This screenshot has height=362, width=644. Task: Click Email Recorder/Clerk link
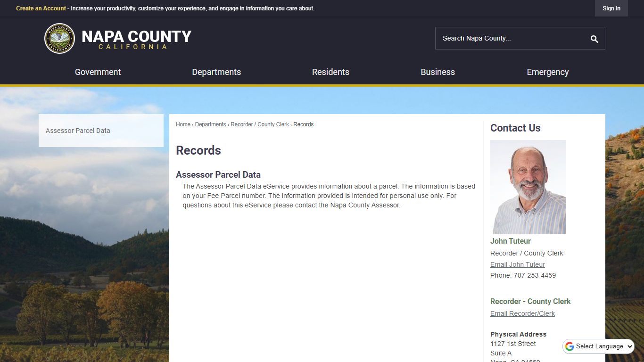522,313
